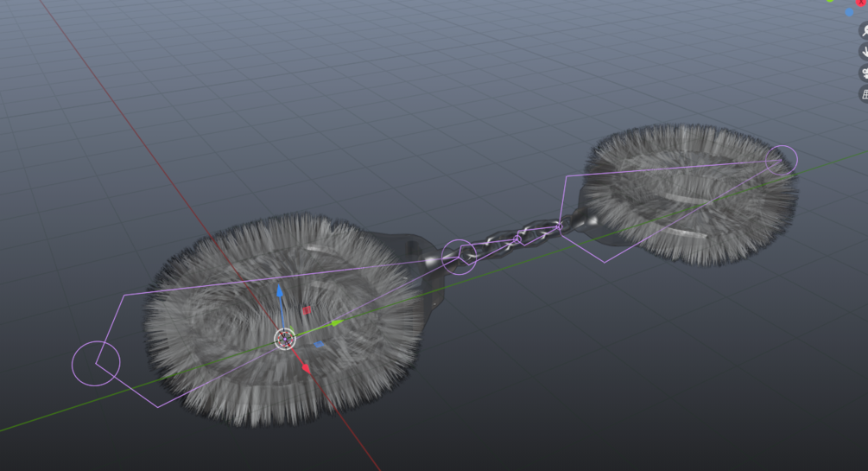Select the bone joint circle on the chain's left end

coord(459,258)
